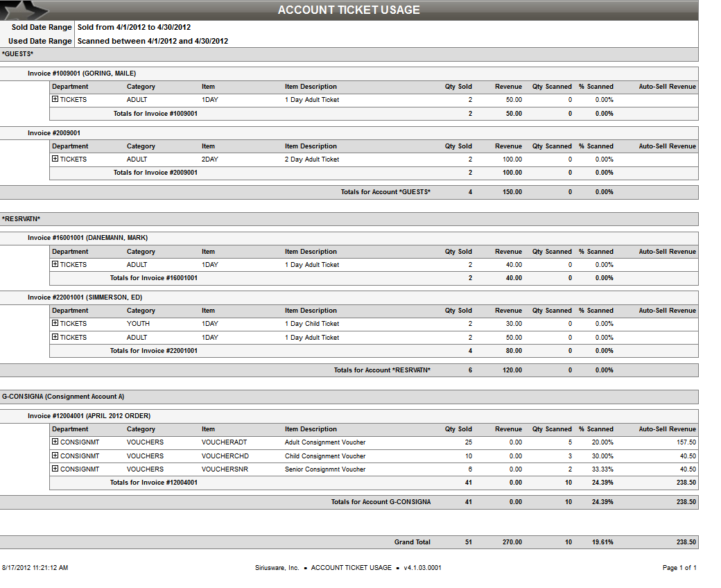Expand the VOUCHERADT consignment row
The image size is (721, 588).
(x=55, y=442)
